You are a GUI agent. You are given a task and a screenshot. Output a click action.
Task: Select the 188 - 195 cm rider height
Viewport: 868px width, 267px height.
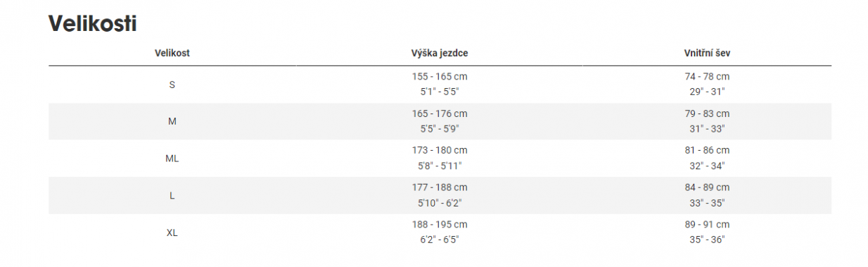(440, 224)
